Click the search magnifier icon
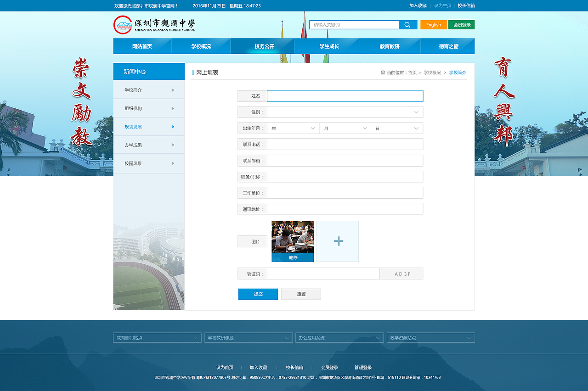Image resolution: width=588 pixels, height=391 pixels. [407, 24]
